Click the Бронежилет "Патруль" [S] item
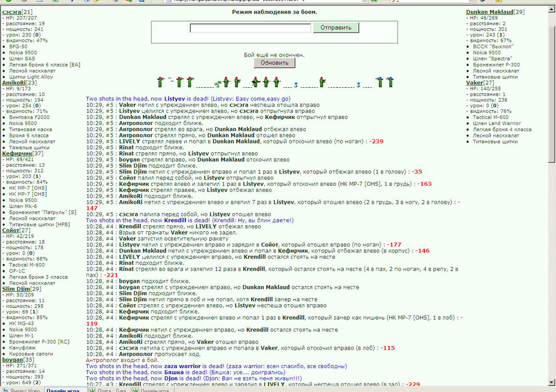 pyautogui.click(x=42, y=212)
